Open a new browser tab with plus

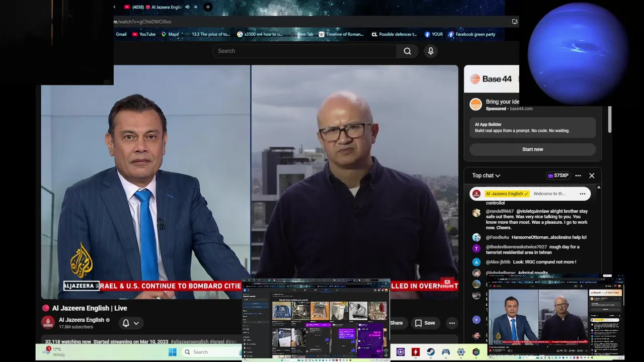(x=208, y=7)
